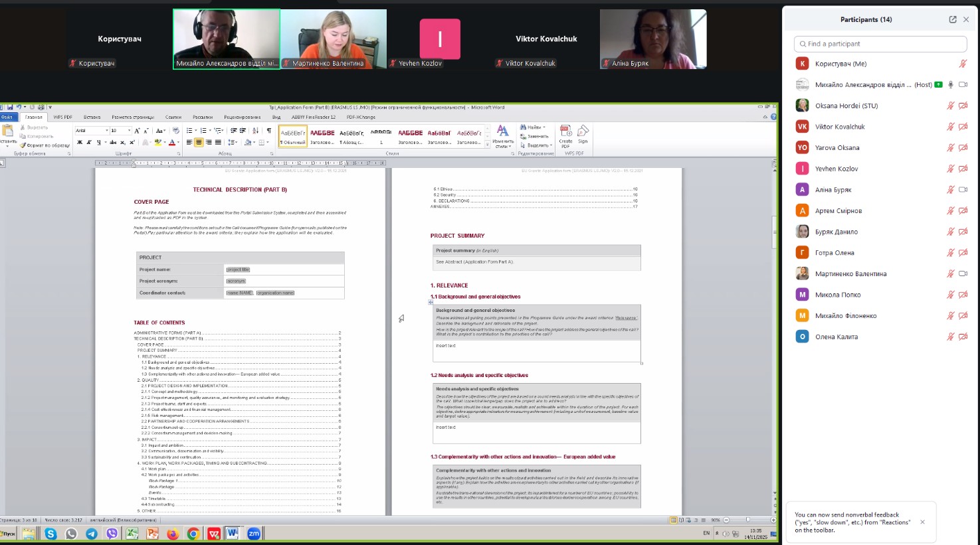Pop out the Participants panel
Screen dimensions: 980x545
coord(953,20)
